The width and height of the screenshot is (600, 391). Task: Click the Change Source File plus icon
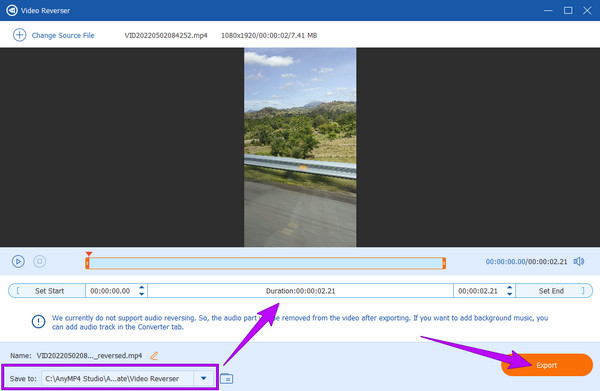click(x=20, y=35)
